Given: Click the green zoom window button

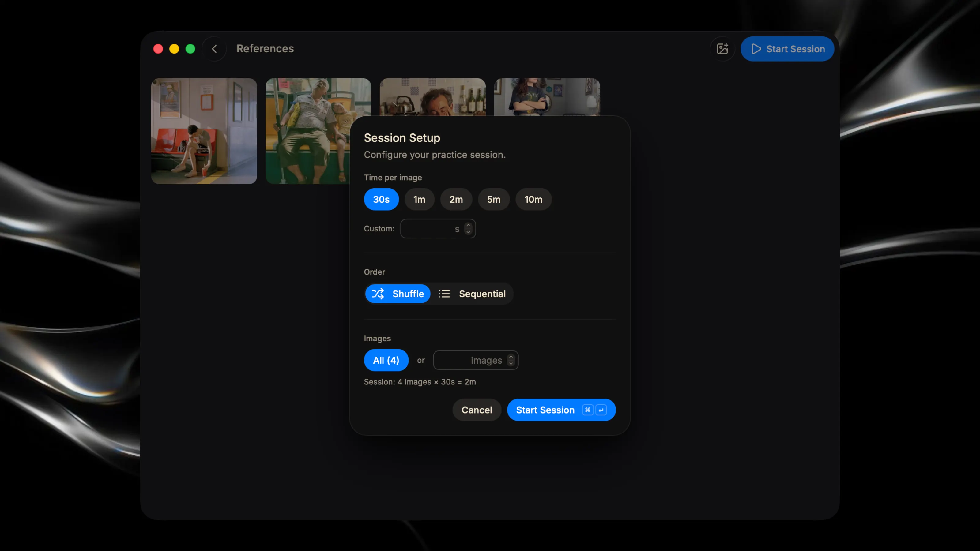Looking at the screenshot, I should coord(190,49).
